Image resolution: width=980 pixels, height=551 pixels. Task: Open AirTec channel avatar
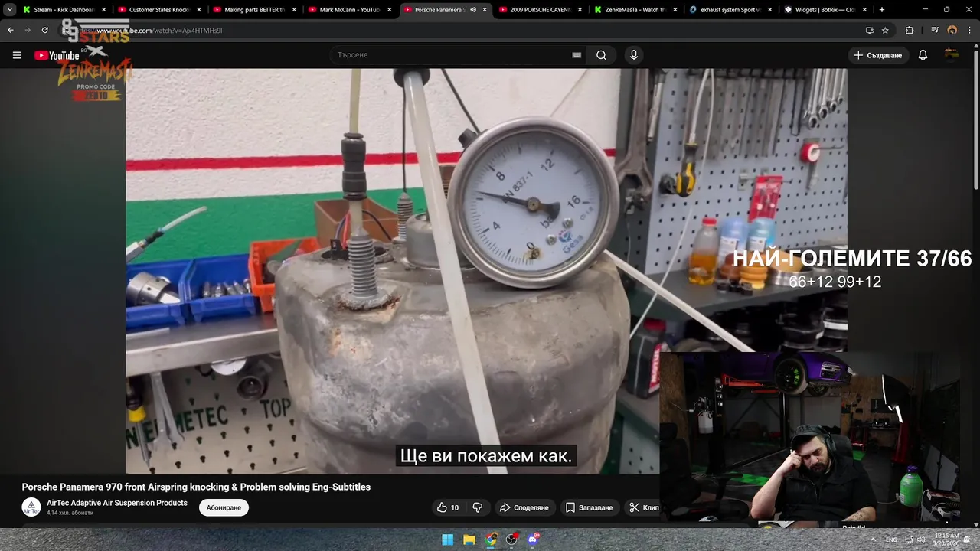[31, 507]
